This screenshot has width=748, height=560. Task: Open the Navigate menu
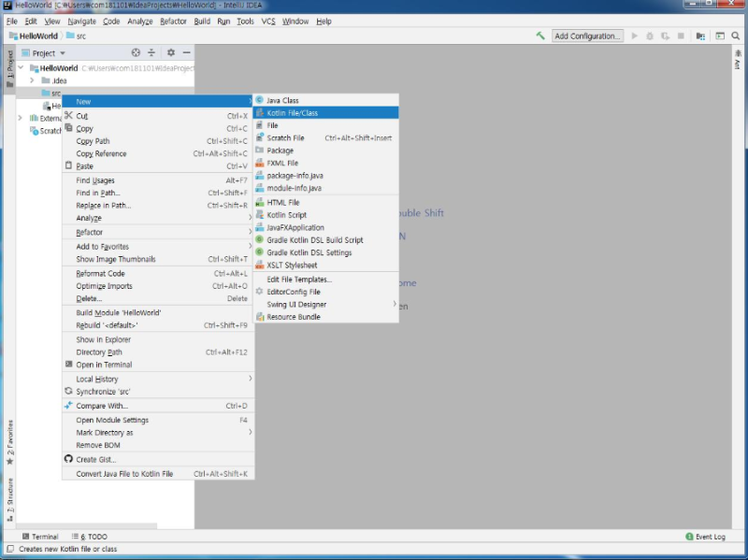coord(81,21)
